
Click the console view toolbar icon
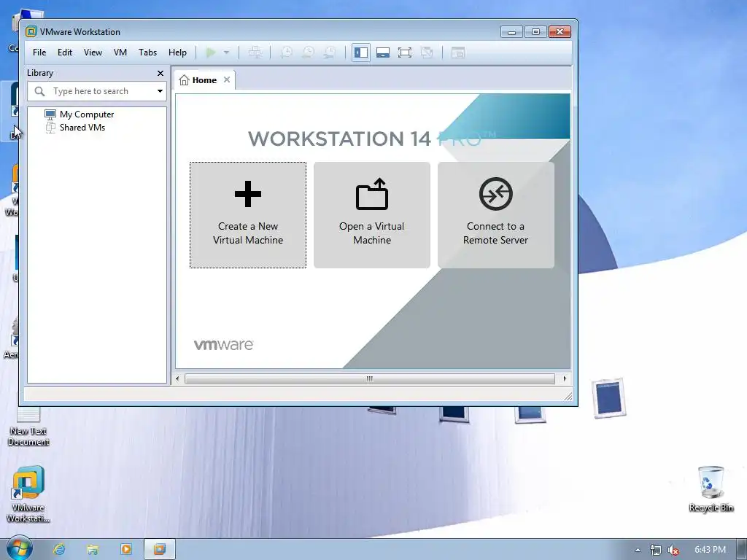[458, 52]
